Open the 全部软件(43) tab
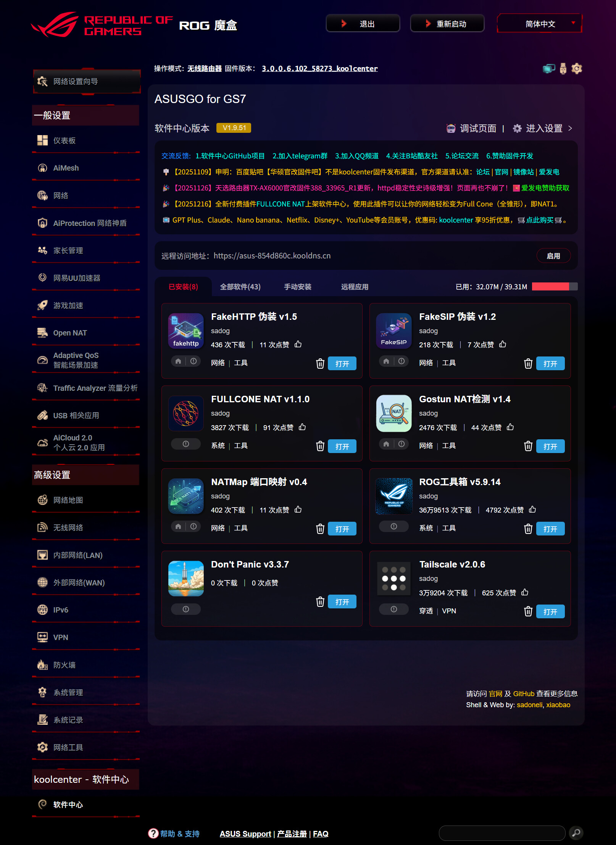 [x=240, y=287]
